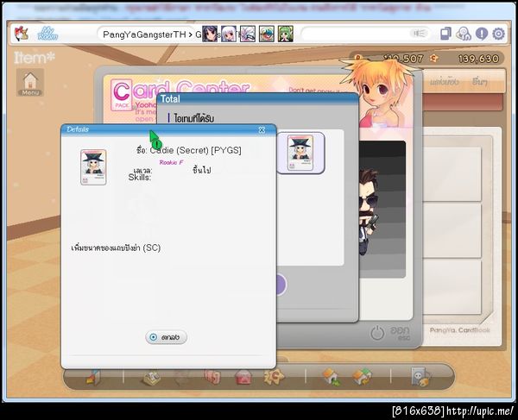Click the furniture box icon in bottom bar

pos(152,378)
